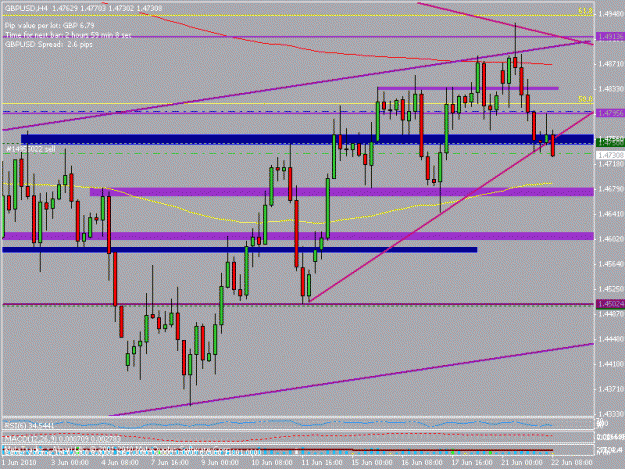Click the RSI(6) 34.5441 indicator label
Screen dimensions: 625x469
[29, 426]
